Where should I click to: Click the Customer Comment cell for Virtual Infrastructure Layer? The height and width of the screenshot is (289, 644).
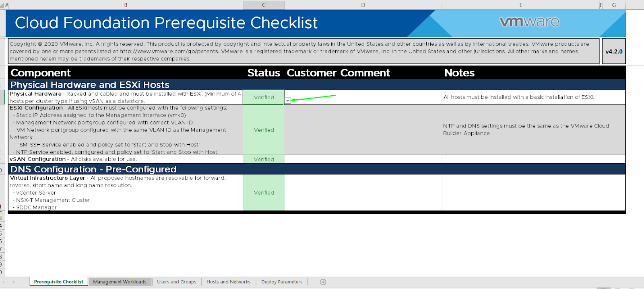(363, 193)
